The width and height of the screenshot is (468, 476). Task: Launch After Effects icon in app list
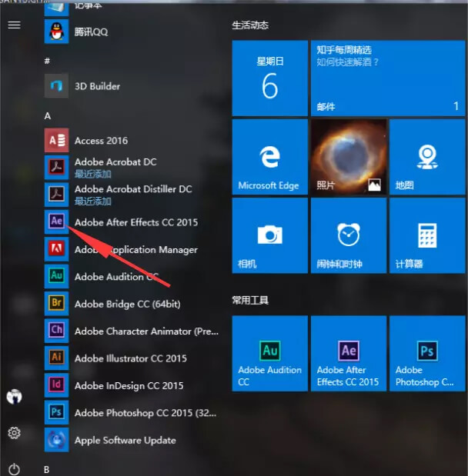tap(56, 222)
